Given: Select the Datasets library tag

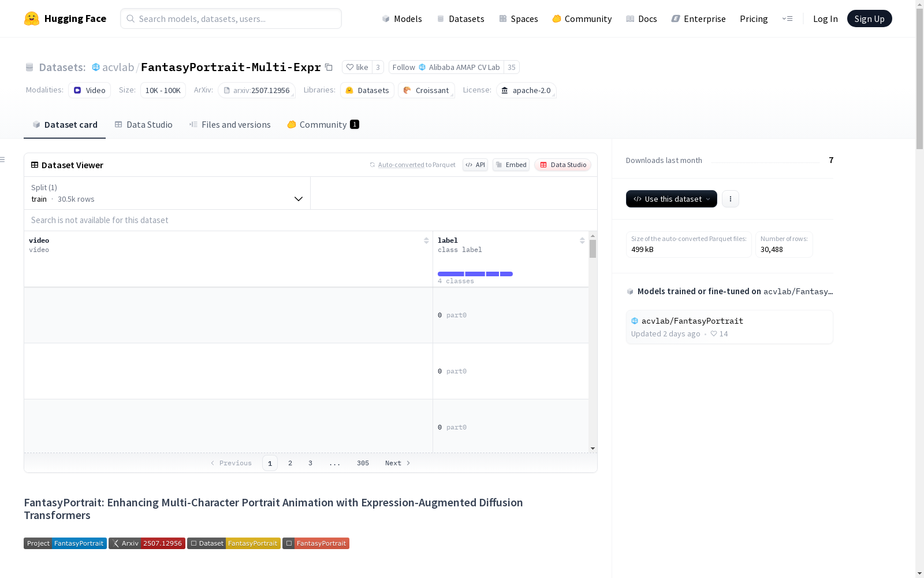Looking at the screenshot, I should click(367, 90).
